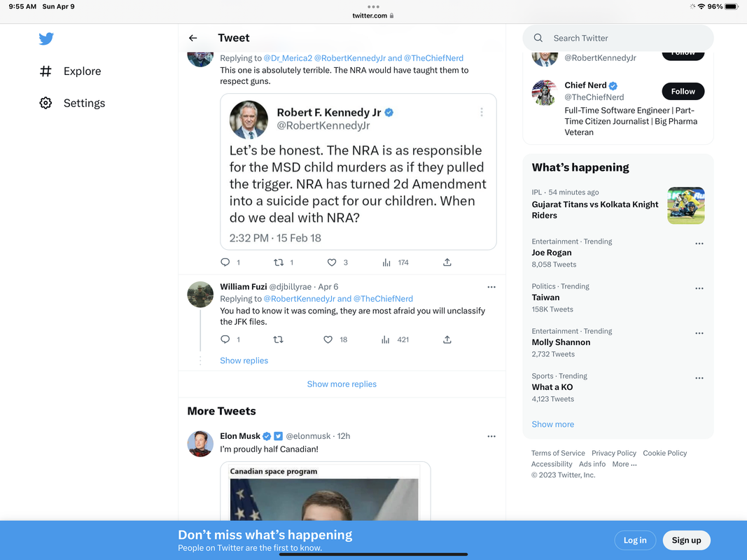747x560 pixels.
Task: Follow Chief Nerd
Action: 683,91
